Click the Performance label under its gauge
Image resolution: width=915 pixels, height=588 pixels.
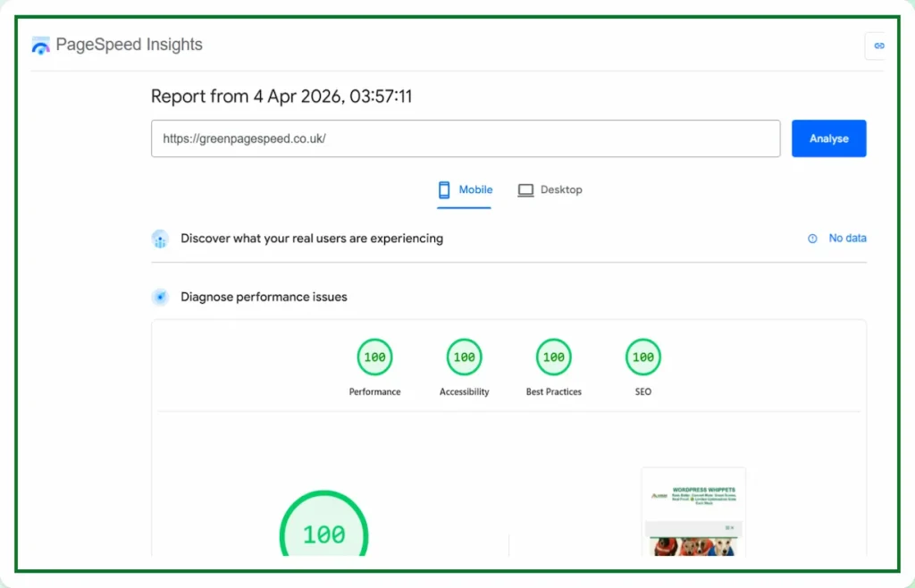click(x=374, y=391)
